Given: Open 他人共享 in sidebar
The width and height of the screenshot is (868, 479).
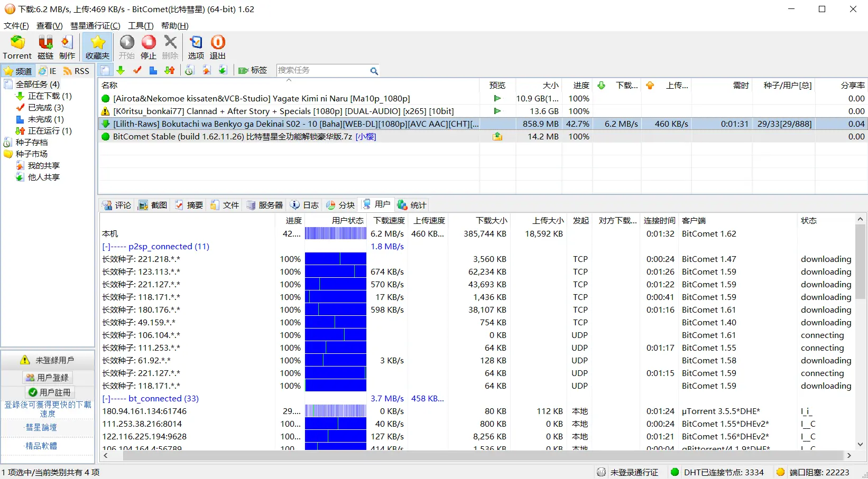Looking at the screenshot, I should coord(44,177).
